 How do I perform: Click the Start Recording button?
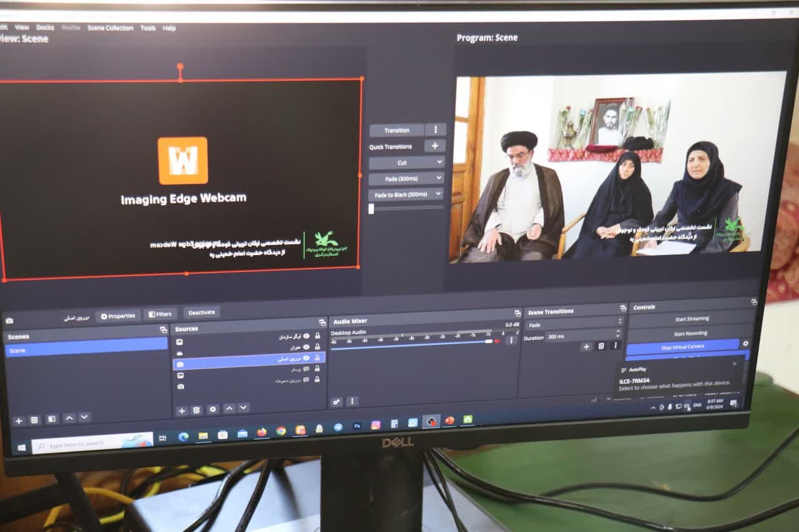click(690, 333)
